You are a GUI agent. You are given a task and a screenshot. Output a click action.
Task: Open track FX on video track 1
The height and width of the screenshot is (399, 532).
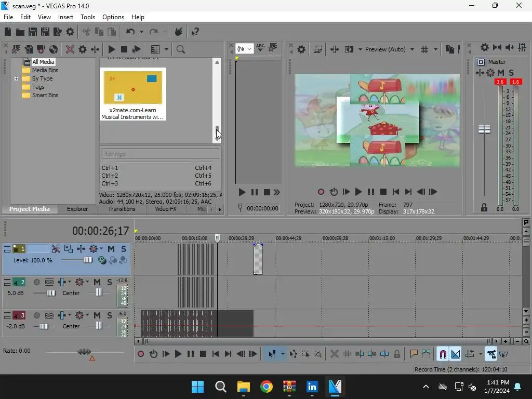click(x=94, y=249)
